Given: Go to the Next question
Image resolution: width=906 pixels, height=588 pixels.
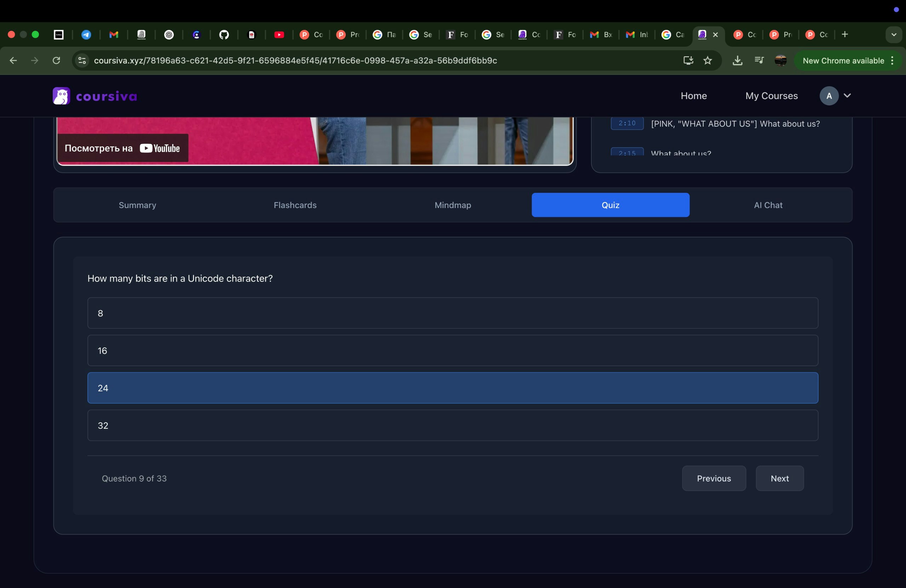Looking at the screenshot, I should pyautogui.click(x=779, y=478).
